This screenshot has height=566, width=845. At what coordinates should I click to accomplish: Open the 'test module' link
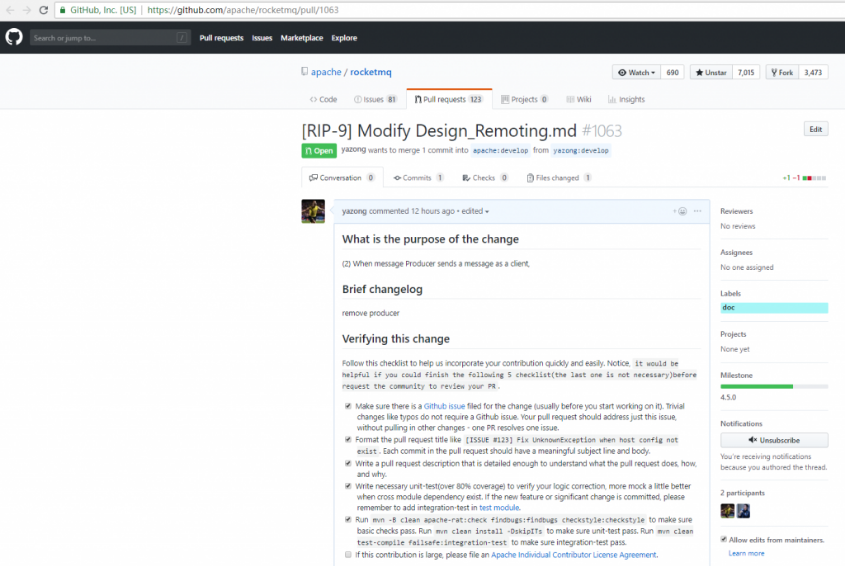499,507
